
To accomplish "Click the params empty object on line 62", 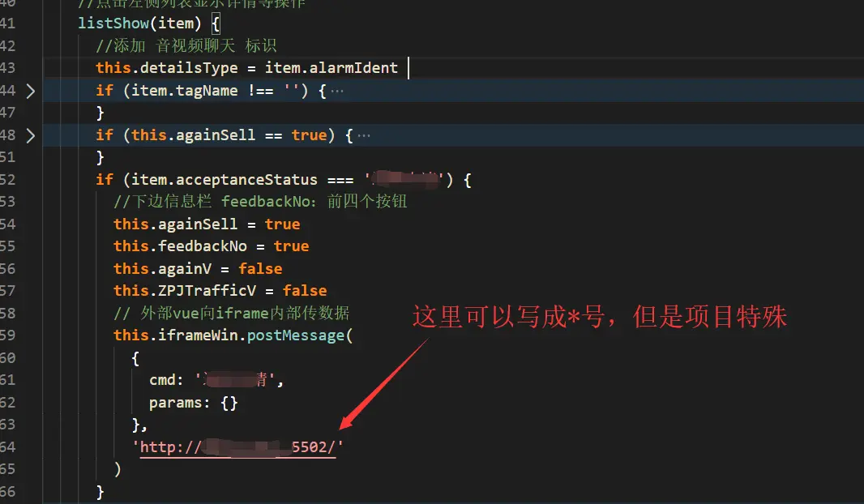I will click(194, 404).
